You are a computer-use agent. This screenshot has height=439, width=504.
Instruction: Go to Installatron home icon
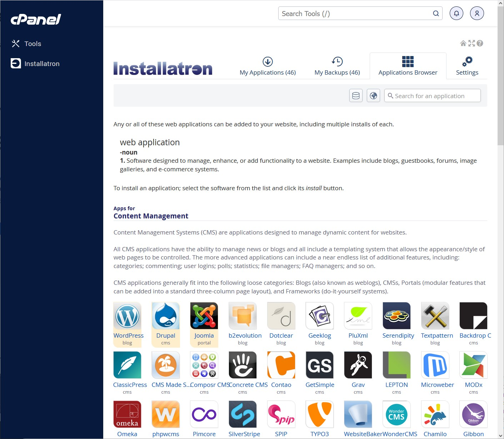(463, 43)
